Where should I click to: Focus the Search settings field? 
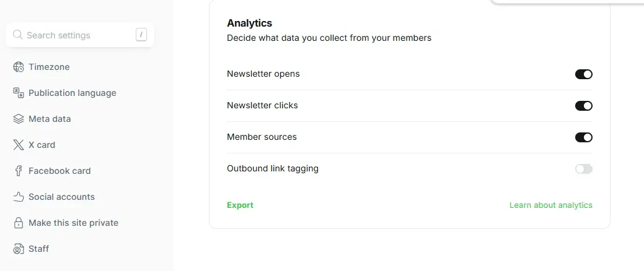click(x=80, y=35)
